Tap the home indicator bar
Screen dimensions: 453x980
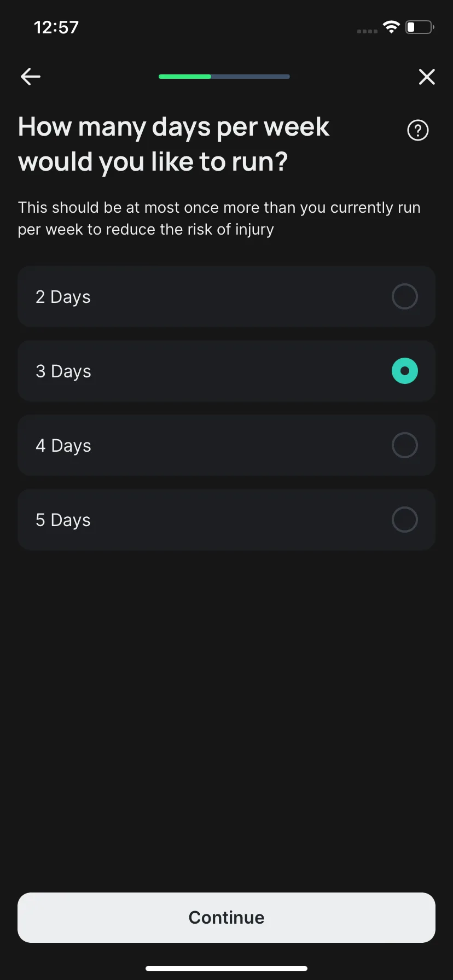[226, 969]
